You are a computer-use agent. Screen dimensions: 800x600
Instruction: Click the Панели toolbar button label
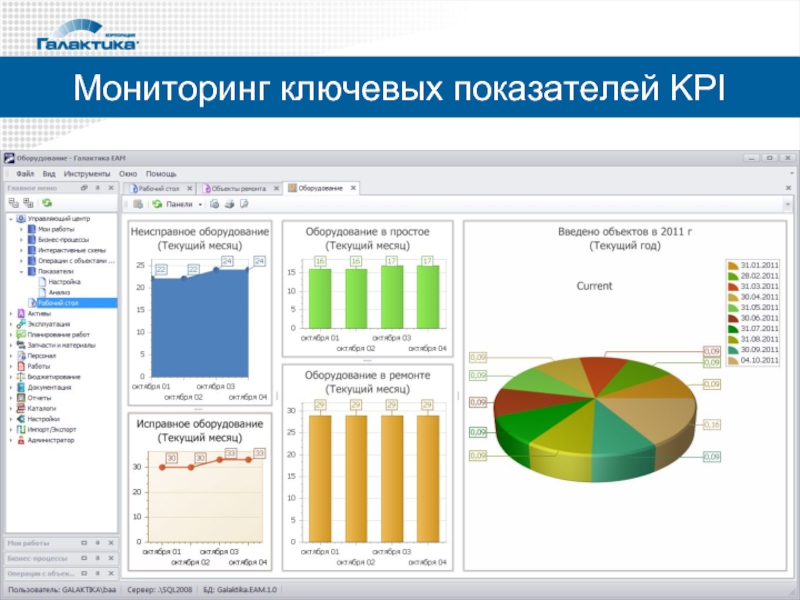179,204
